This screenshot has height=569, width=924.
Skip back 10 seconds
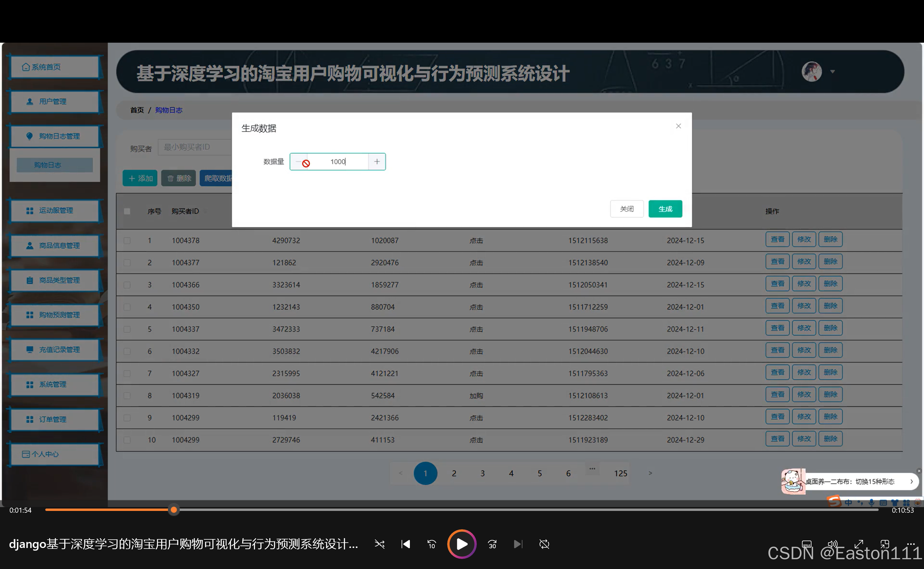click(431, 544)
